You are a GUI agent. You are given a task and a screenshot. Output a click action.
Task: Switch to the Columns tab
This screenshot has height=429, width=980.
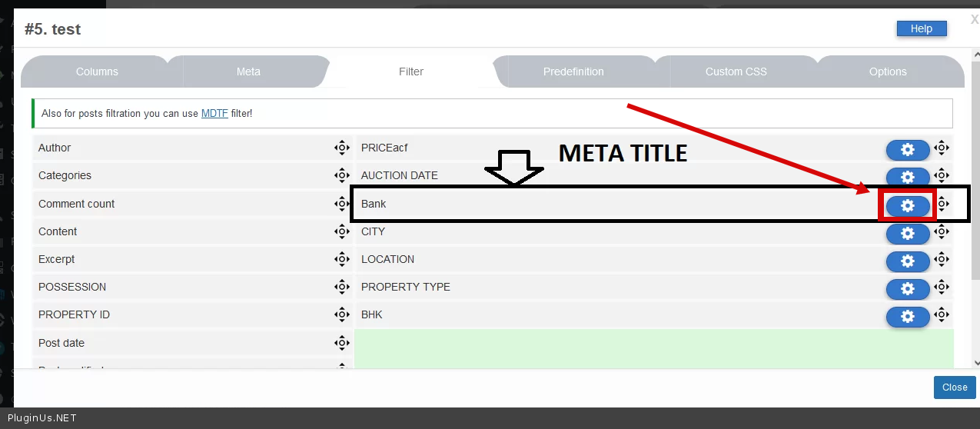coord(97,71)
